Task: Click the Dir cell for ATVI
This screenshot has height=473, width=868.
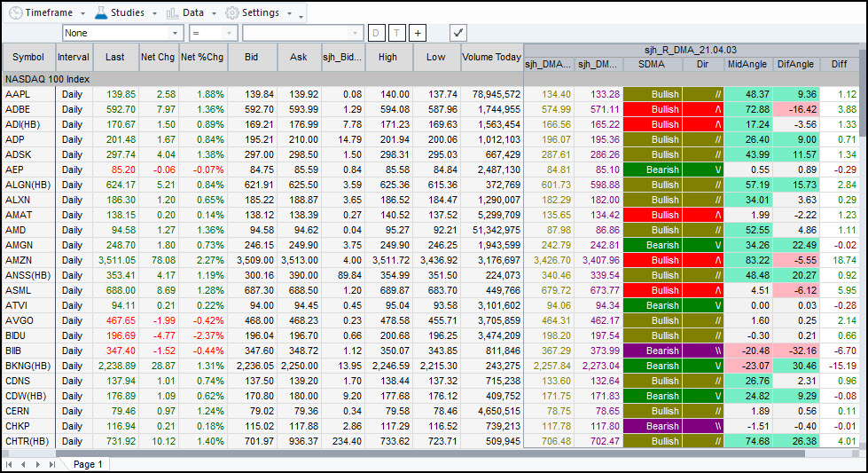Action: [x=703, y=305]
